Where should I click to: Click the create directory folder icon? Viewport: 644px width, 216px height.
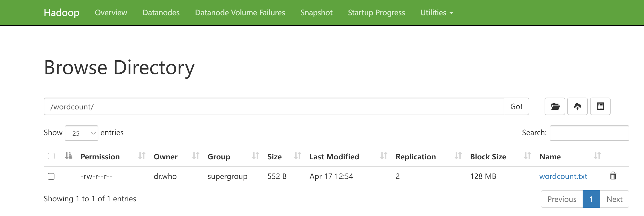(x=555, y=106)
